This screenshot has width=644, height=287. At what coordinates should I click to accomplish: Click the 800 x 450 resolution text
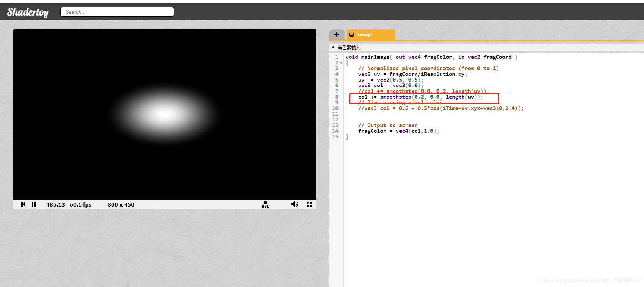(121, 204)
